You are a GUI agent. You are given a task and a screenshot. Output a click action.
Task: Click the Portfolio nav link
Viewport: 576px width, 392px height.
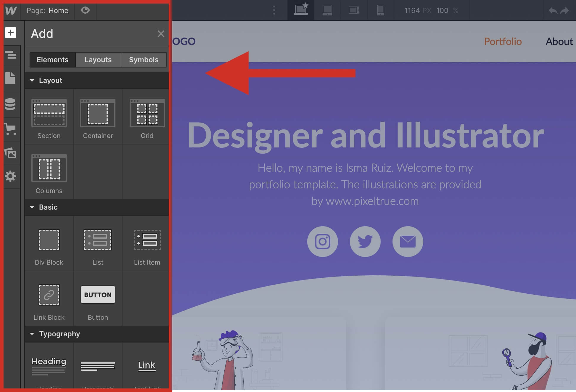pos(503,41)
